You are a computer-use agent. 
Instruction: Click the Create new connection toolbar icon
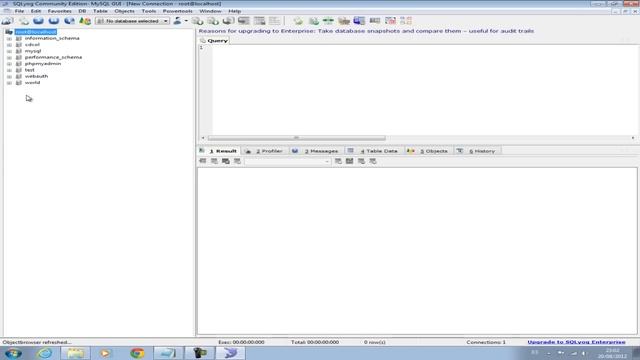(x=7, y=21)
